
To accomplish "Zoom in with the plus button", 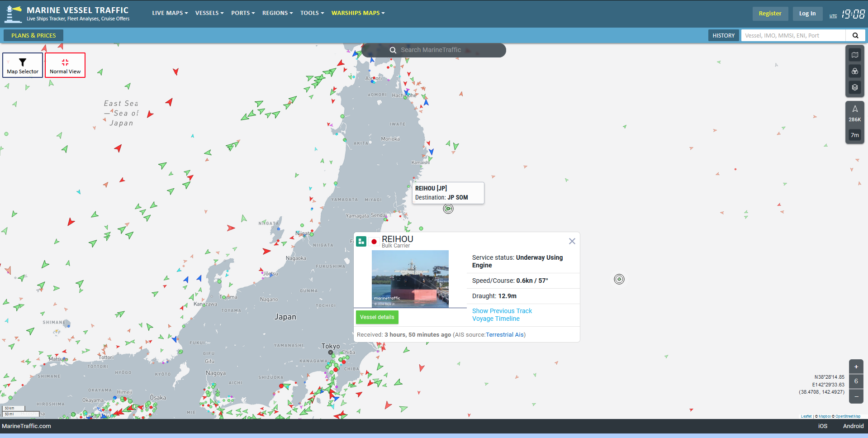I will click(x=856, y=367).
